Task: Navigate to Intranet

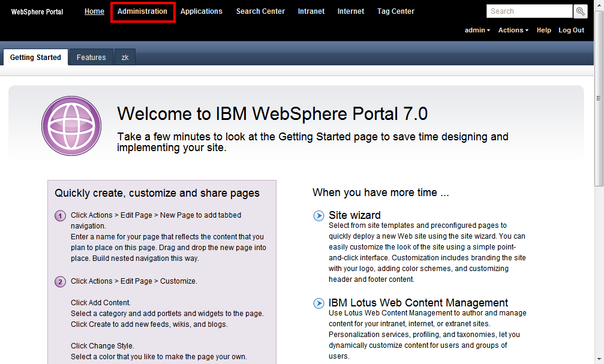Action: pyautogui.click(x=311, y=11)
